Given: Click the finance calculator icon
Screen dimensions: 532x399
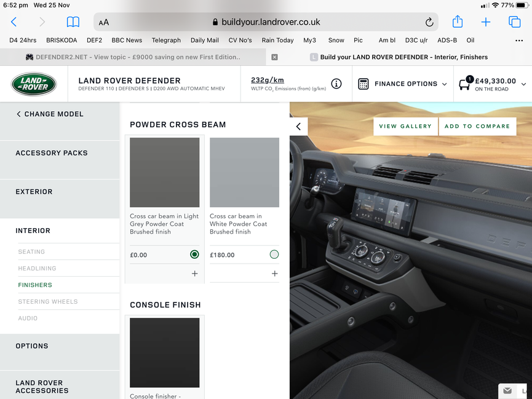Looking at the screenshot, I should [x=363, y=84].
